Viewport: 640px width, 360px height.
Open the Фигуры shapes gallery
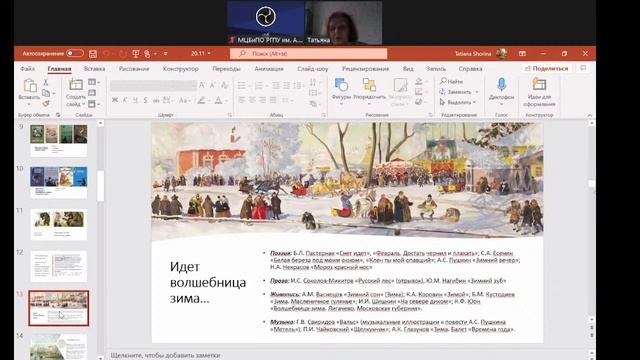click(x=341, y=92)
